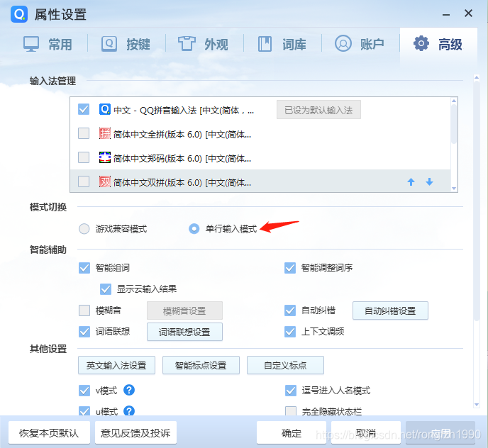
Task: Enable 简体中文双拼 input method checkbox
Action: tap(84, 181)
